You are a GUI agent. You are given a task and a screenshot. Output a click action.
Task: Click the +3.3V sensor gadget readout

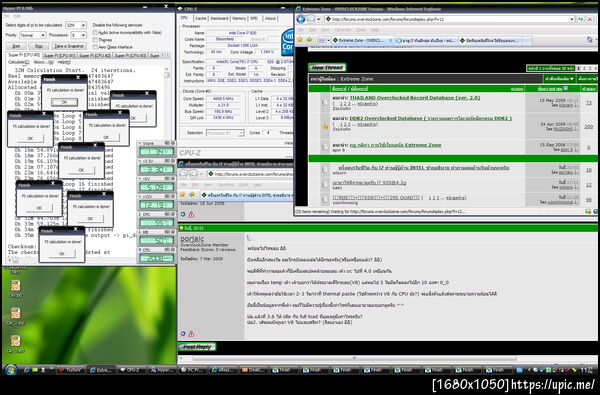(156, 169)
